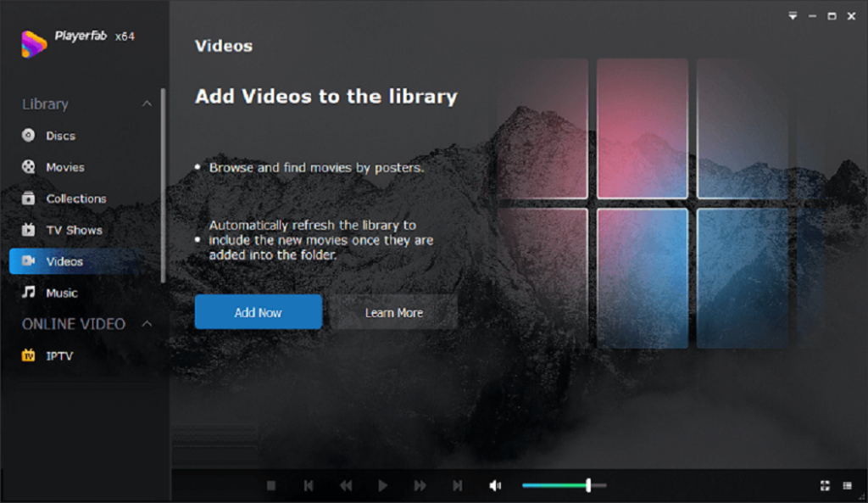This screenshot has width=868, height=503.
Task: Toggle fullscreen mode in the bottom bar
Action: point(825,485)
